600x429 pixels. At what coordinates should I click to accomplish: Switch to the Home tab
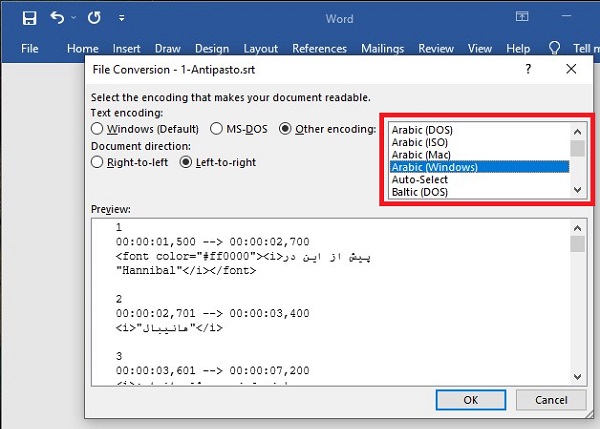83,49
